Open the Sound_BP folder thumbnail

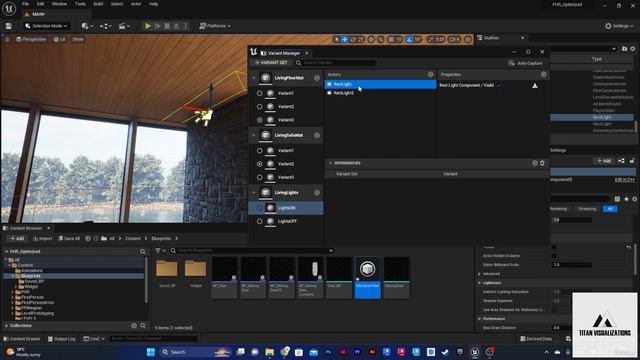tap(167, 269)
